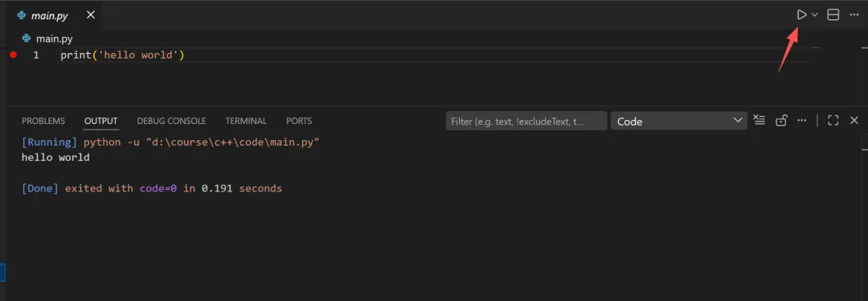Screen dimensions: 868x301
Task: Select the main.py editor tab
Action: (55, 15)
